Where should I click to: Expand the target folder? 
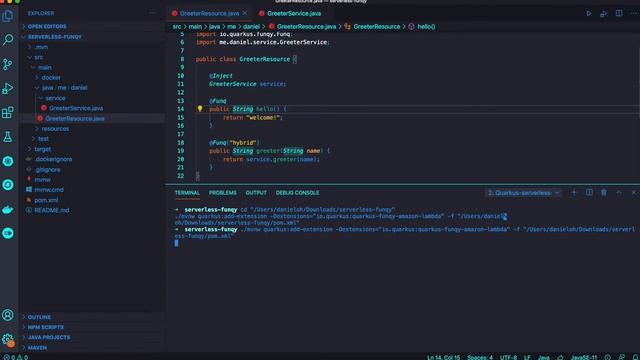click(43, 149)
